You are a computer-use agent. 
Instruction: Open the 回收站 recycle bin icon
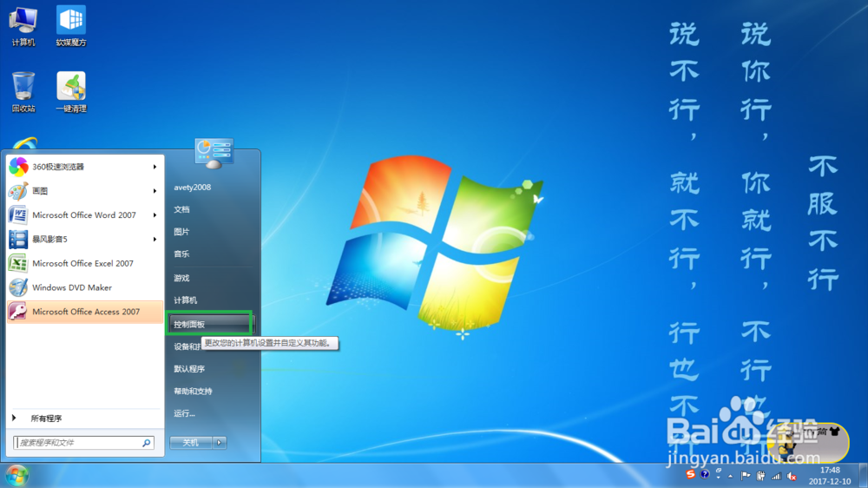(23, 92)
